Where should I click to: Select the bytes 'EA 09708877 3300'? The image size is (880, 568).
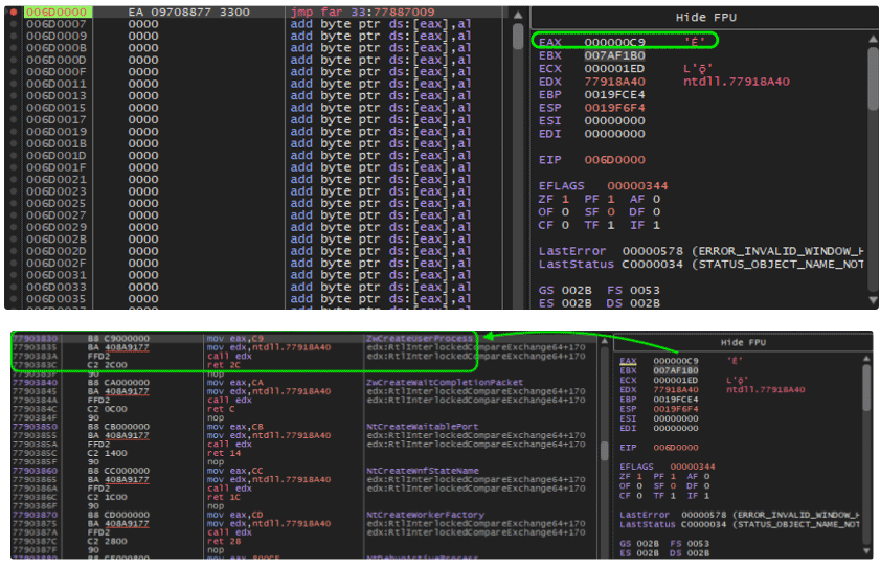point(189,12)
